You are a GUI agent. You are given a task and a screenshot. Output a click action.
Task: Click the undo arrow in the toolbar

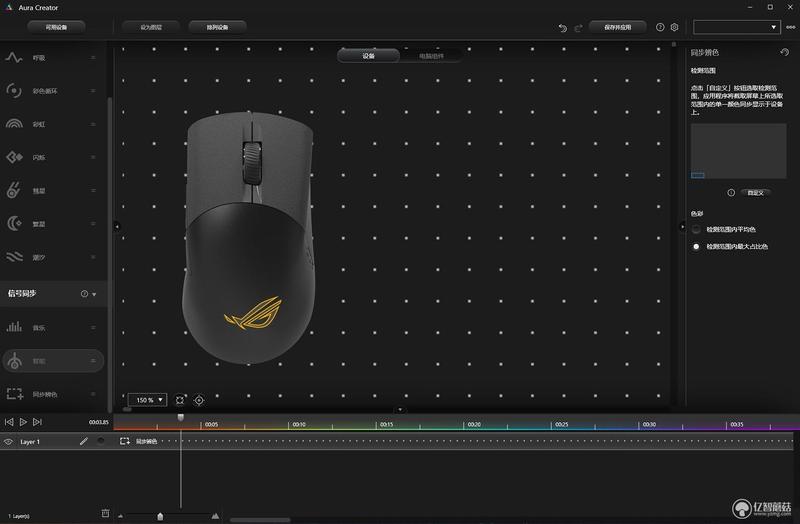(562, 28)
